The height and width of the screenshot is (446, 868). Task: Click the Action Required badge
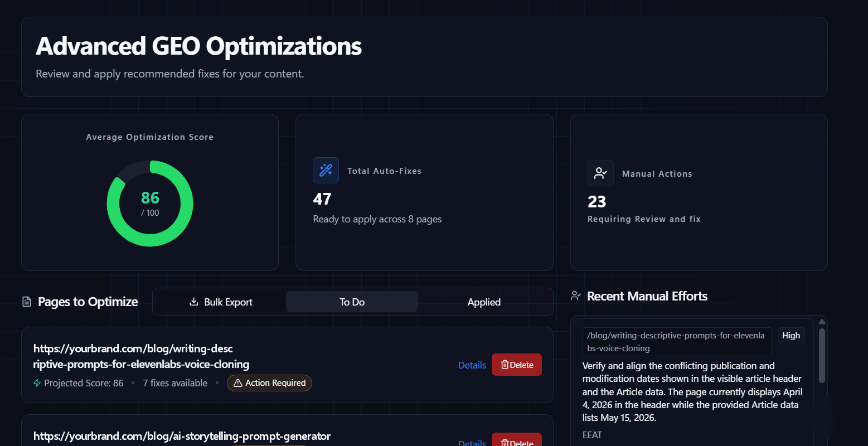(269, 382)
